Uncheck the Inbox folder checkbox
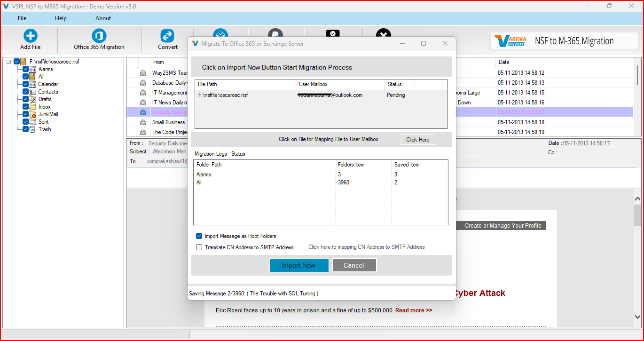The height and width of the screenshot is (341, 644). pyautogui.click(x=26, y=107)
